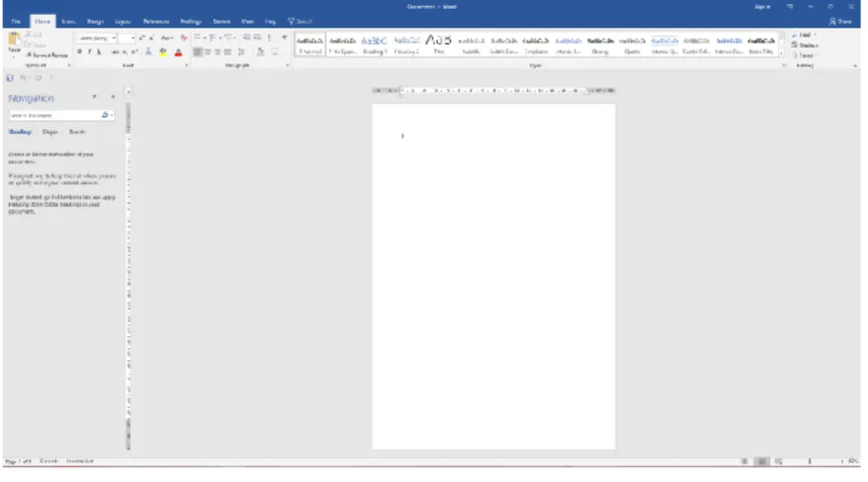Toggle Subscript formatting
The height and width of the screenshot is (482, 868).
(x=125, y=53)
